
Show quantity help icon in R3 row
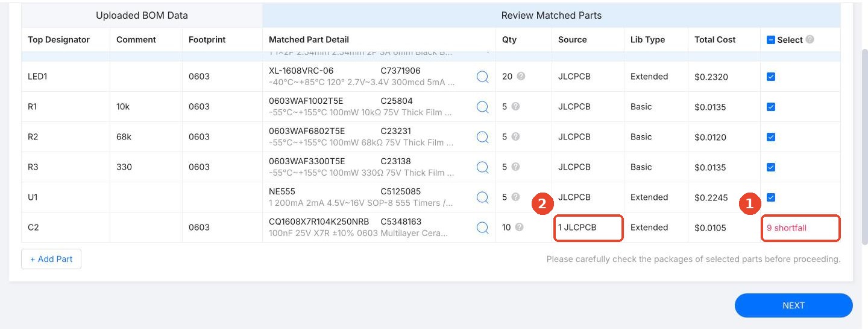click(x=515, y=167)
